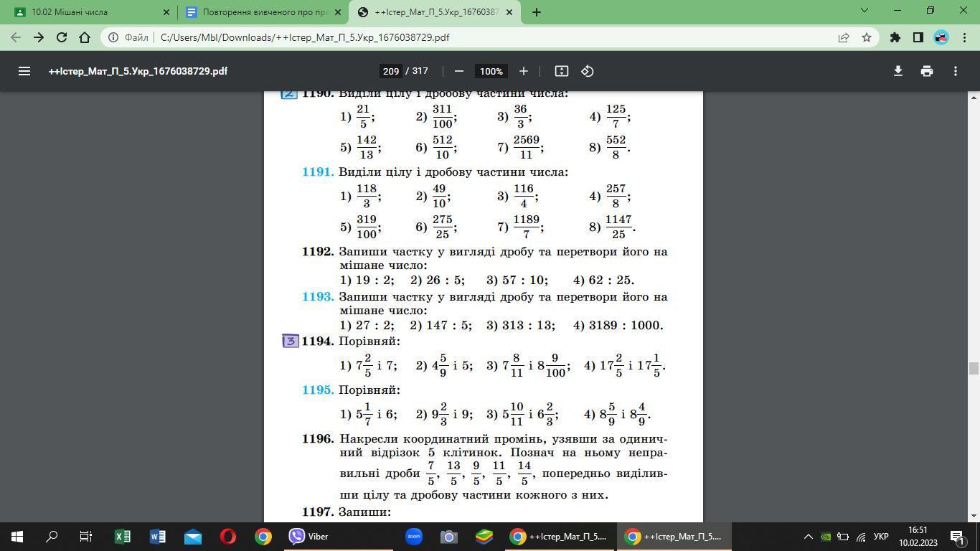Open Viber from the taskbar
The image size is (980, 551).
(x=308, y=536)
